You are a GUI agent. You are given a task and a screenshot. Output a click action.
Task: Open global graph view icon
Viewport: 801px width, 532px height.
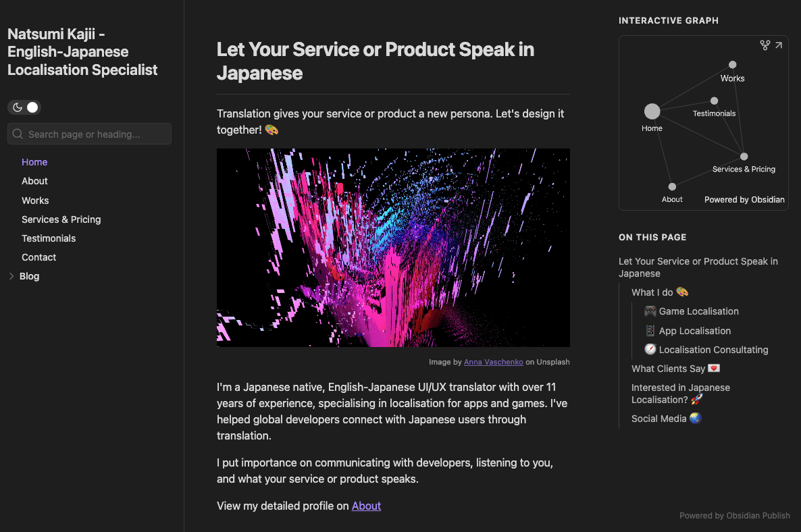point(765,45)
